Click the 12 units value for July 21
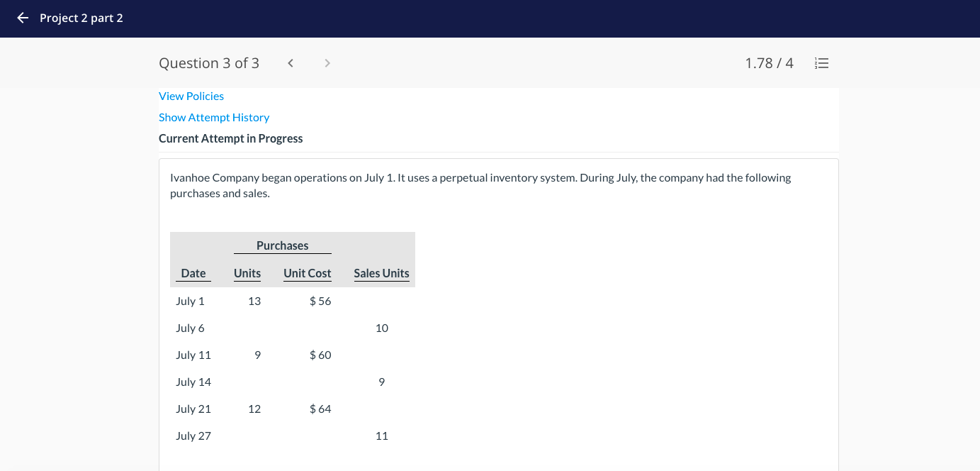The height and width of the screenshot is (471, 980). 254,409
